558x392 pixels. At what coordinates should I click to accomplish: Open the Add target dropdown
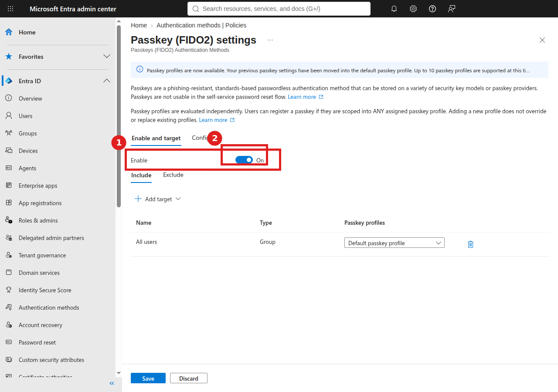click(x=157, y=199)
